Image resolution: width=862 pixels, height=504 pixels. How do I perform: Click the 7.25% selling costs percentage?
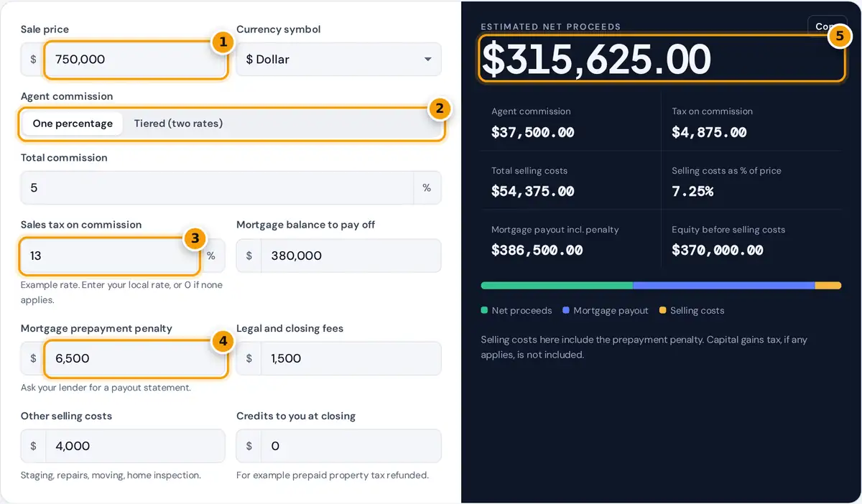(692, 192)
